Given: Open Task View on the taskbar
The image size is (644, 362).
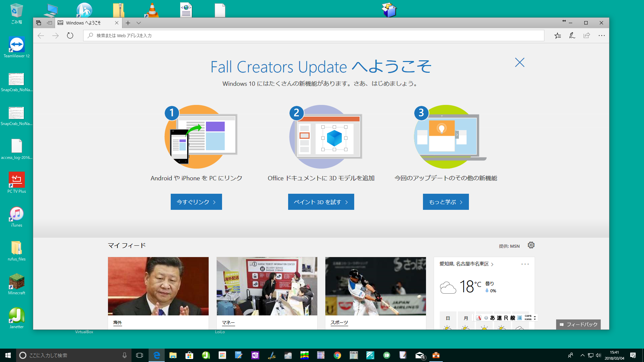Looking at the screenshot, I should pos(140,355).
